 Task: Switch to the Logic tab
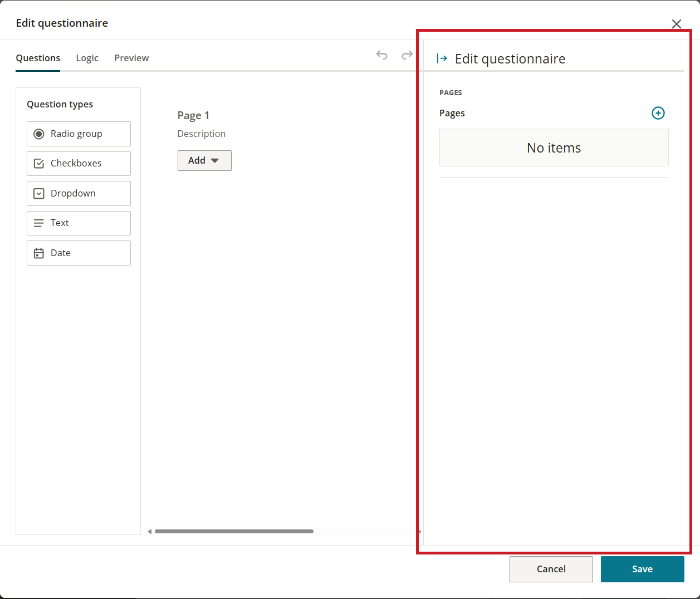pyautogui.click(x=87, y=58)
